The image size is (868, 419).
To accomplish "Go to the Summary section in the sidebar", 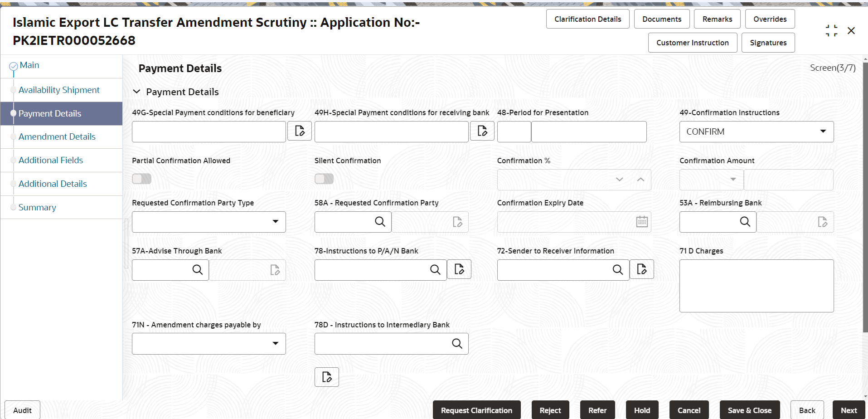I will [x=38, y=207].
